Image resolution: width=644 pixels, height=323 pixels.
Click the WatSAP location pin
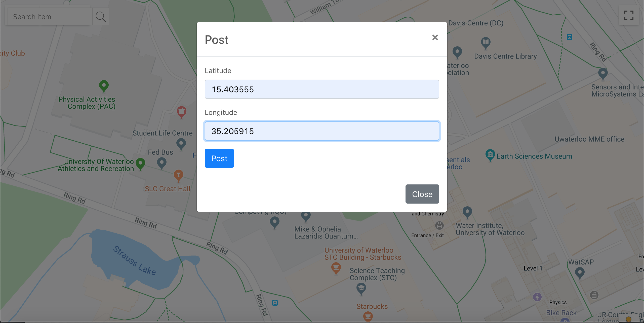[x=580, y=273]
